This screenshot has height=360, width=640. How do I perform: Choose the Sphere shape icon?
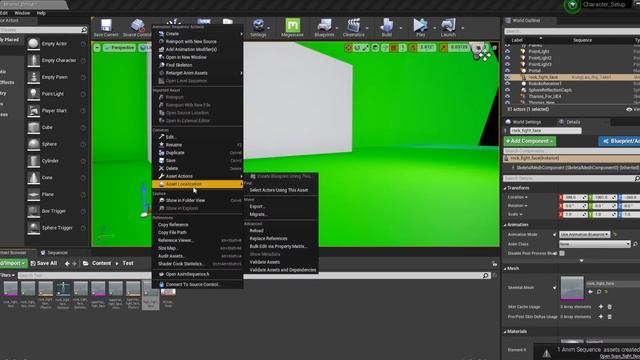point(33,144)
